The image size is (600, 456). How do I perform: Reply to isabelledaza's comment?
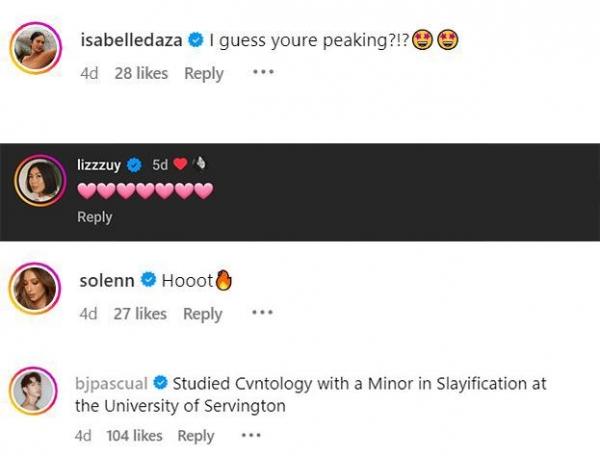(203, 73)
